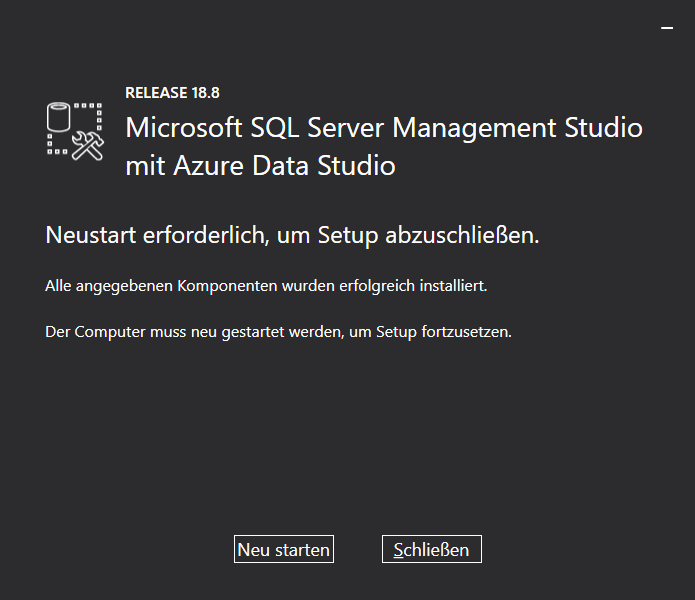Click the version number 18.8
Viewport: 695px width, 600px height.
pyautogui.click(x=205, y=93)
